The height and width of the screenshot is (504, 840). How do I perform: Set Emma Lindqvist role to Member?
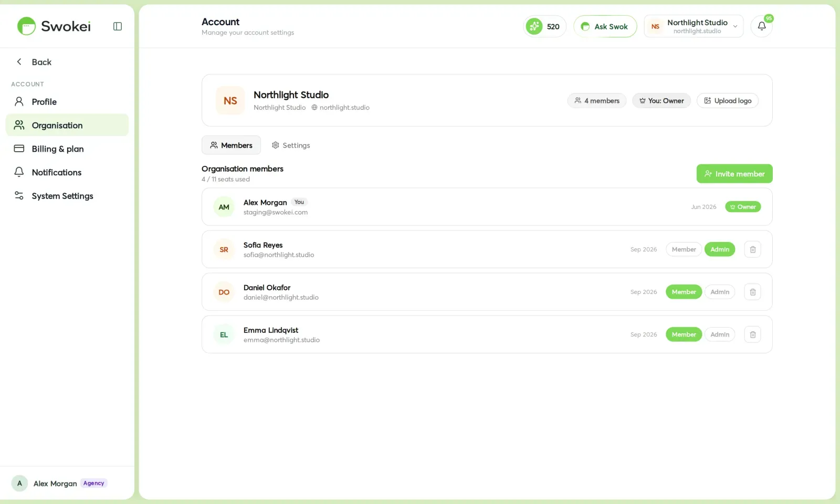[x=684, y=334]
